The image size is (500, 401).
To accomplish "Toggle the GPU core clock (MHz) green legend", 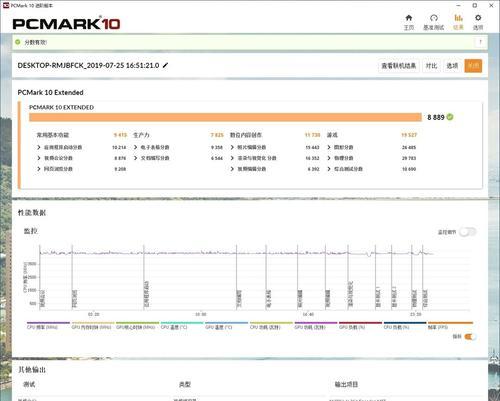I will coord(137,325).
